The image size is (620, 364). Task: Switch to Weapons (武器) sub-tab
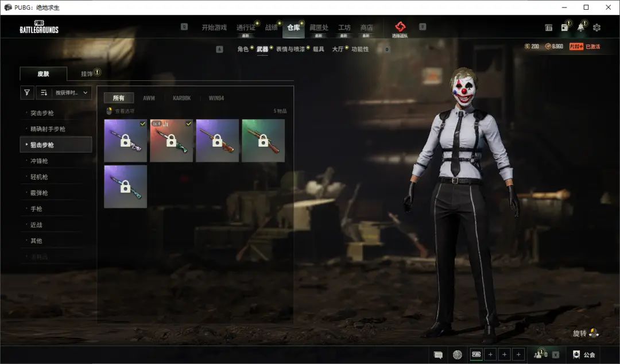(x=262, y=49)
